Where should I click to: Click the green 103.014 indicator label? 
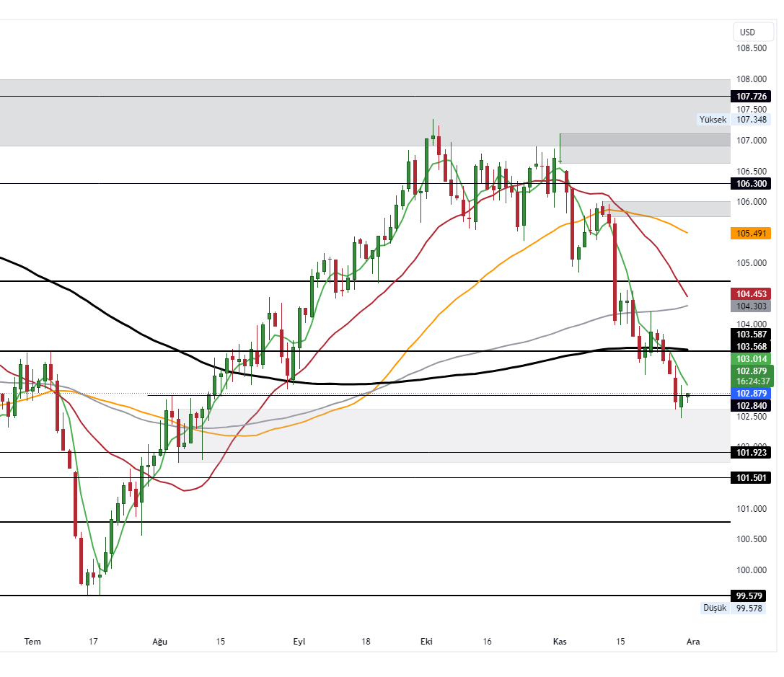[750, 358]
